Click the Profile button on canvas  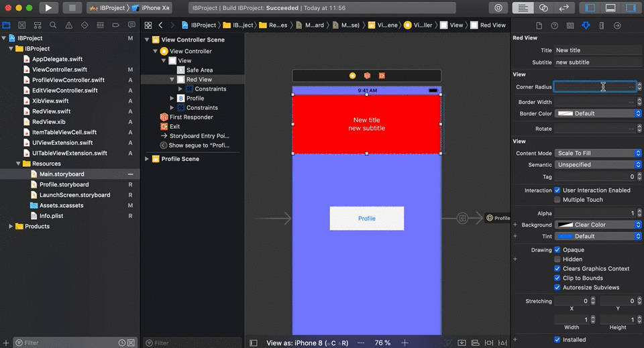coord(367,219)
